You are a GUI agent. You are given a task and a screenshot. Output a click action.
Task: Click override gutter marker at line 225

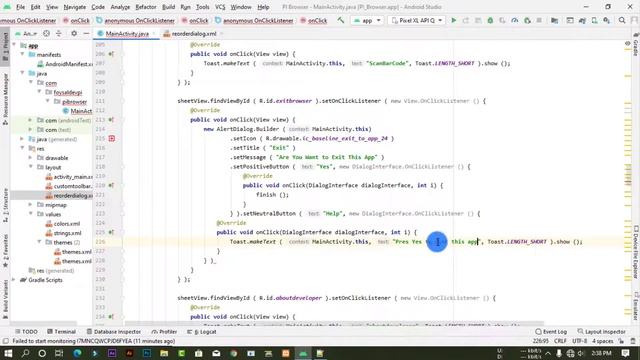[111, 232]
